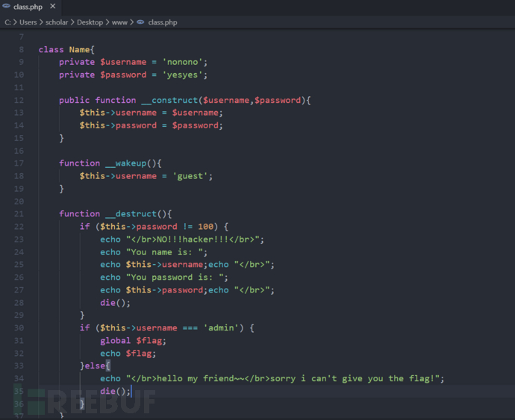Open the scholar breadcrumb folder
This screenshot has width=515, height=420.
(57, 22)
